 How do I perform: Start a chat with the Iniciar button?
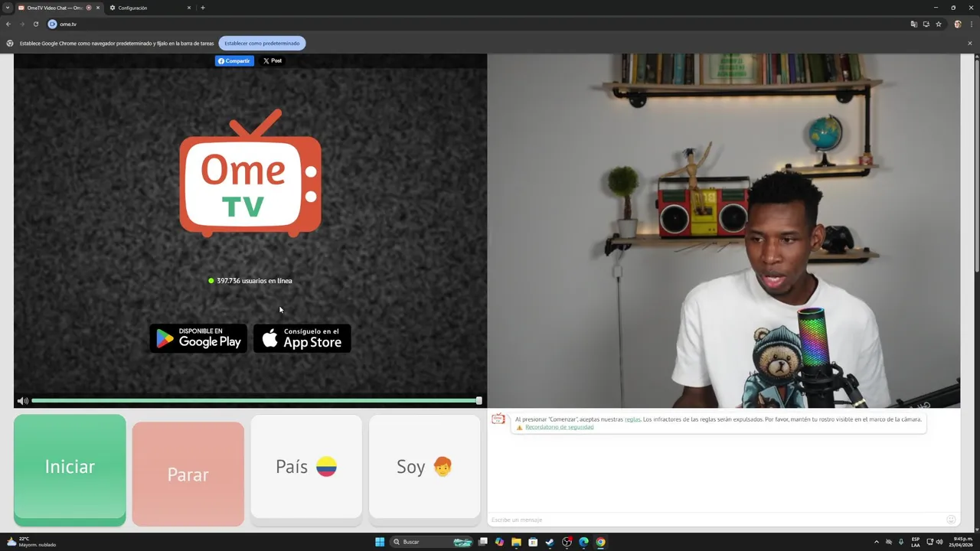pos(70,469)
